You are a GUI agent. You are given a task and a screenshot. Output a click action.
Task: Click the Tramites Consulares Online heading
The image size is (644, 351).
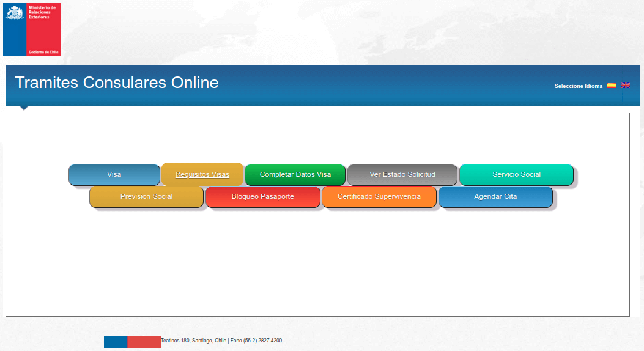(117, 83)
